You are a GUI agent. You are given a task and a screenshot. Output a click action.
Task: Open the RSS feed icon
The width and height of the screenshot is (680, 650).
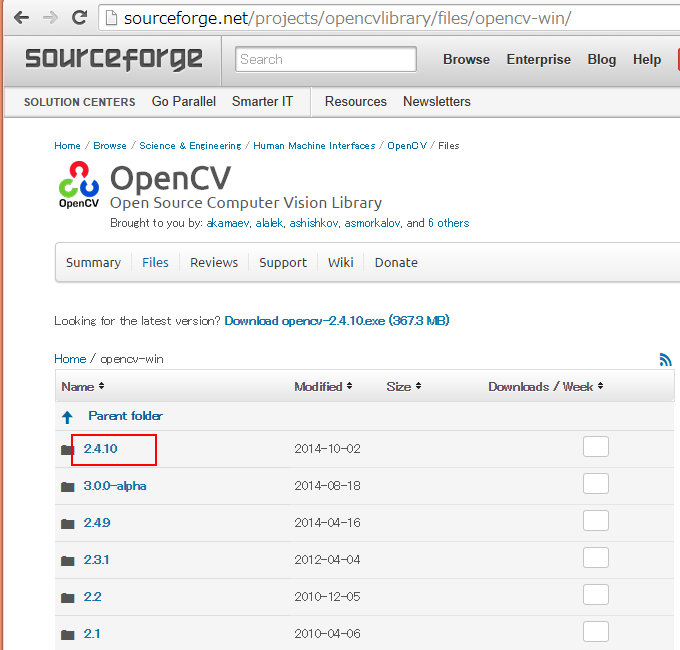(665, 359)
